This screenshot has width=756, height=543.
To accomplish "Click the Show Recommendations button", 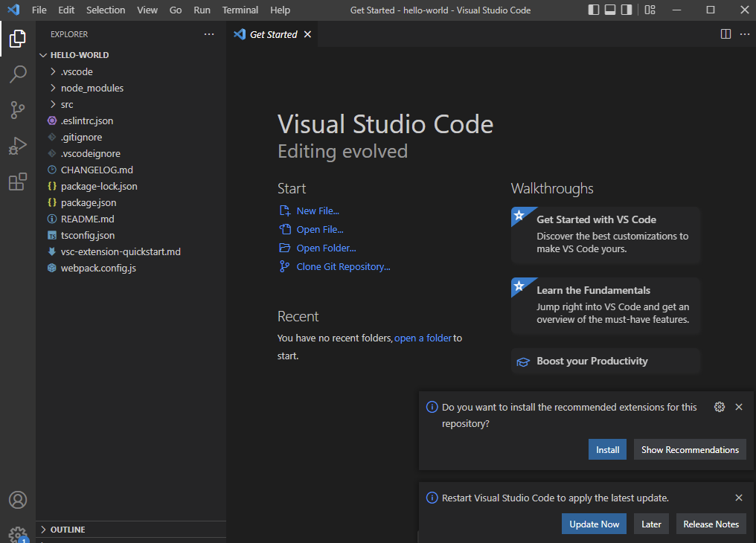I will [x=690, y=449].
